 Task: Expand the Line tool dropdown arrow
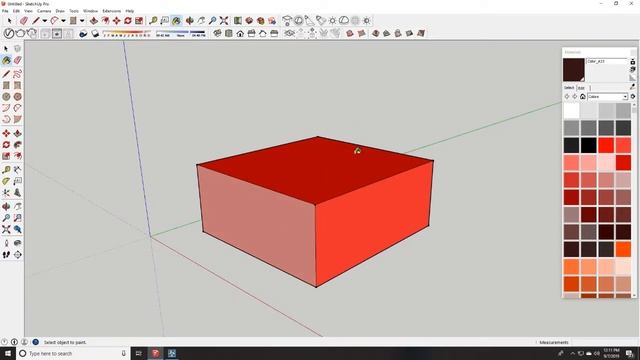point(44,21)
